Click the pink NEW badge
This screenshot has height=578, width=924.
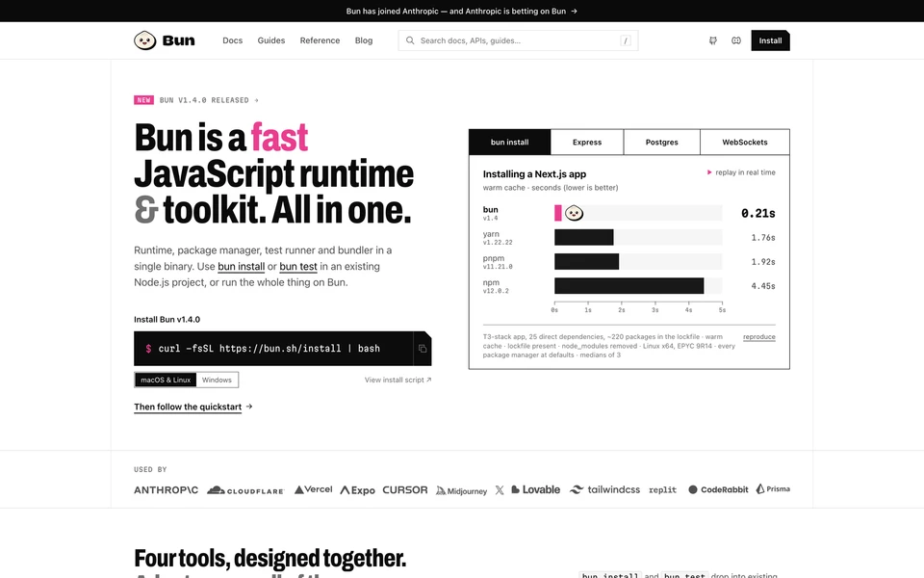(143, 100)
